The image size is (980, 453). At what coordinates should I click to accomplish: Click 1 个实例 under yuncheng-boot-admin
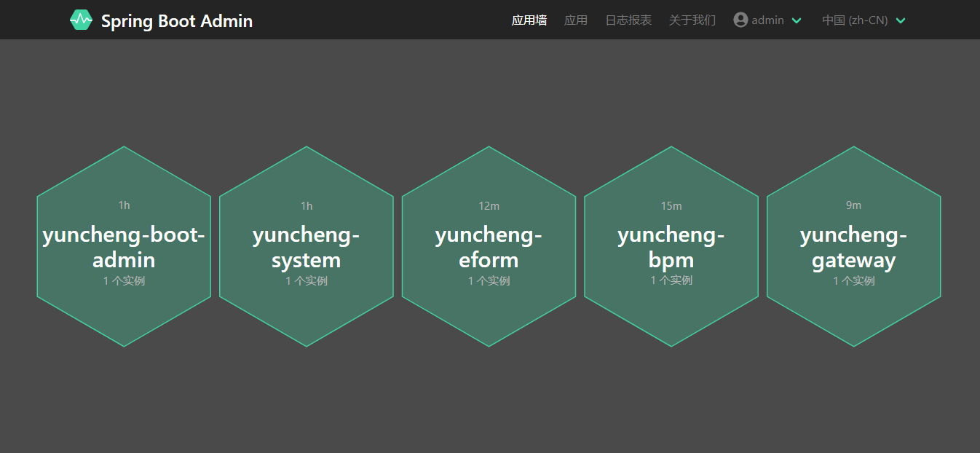[123, 280]
